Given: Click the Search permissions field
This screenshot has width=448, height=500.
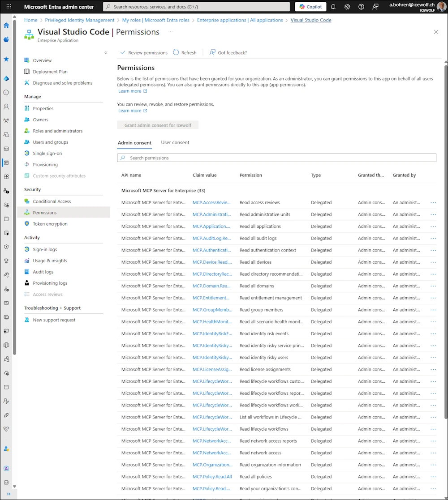Looking at the screenshot, I should [x=276, y=158].
